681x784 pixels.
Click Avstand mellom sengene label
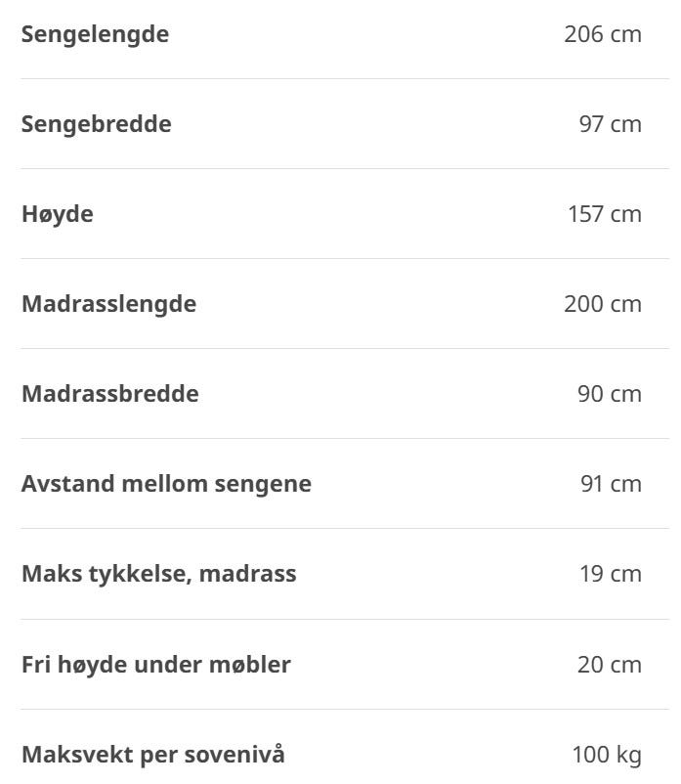pyautogui.click(x=166, y=485)
